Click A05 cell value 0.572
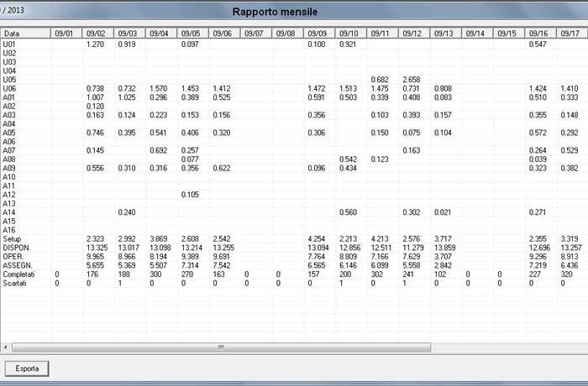This screenshot has width=588, height=386. (538, 133)
